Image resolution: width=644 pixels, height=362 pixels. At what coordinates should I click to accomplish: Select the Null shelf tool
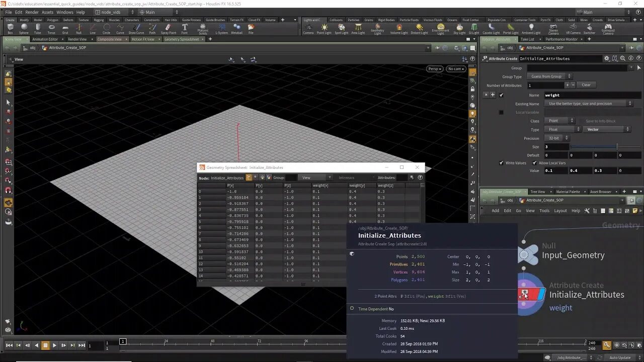[x=78, y=29]
